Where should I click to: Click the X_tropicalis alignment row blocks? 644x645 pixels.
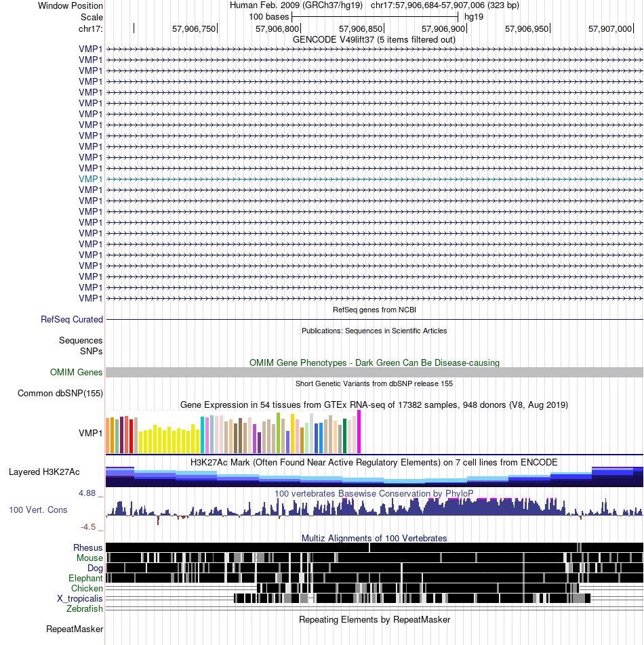[412, 598]
